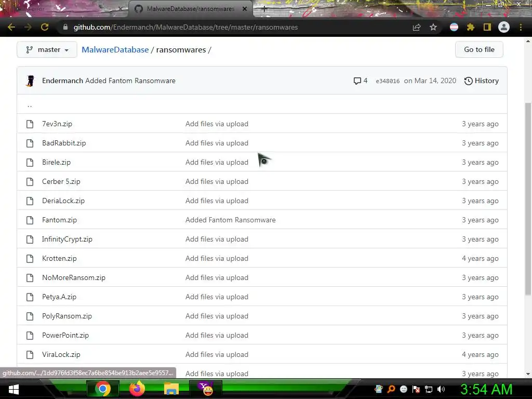Click the Go to file button
532x399 pixels.
tap(479, 49)
